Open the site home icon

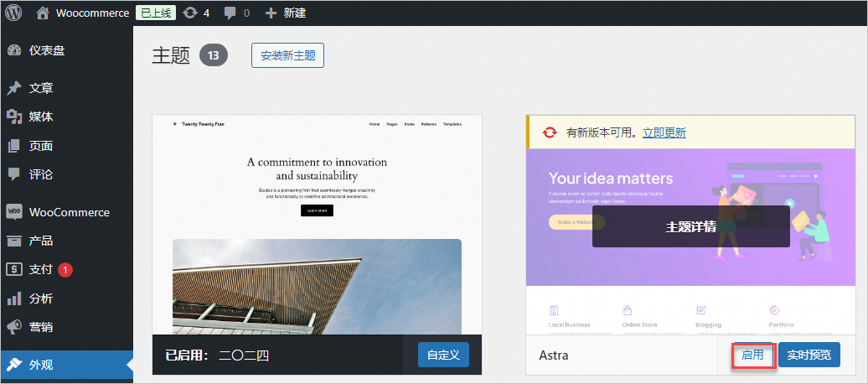tap(43, 13)
